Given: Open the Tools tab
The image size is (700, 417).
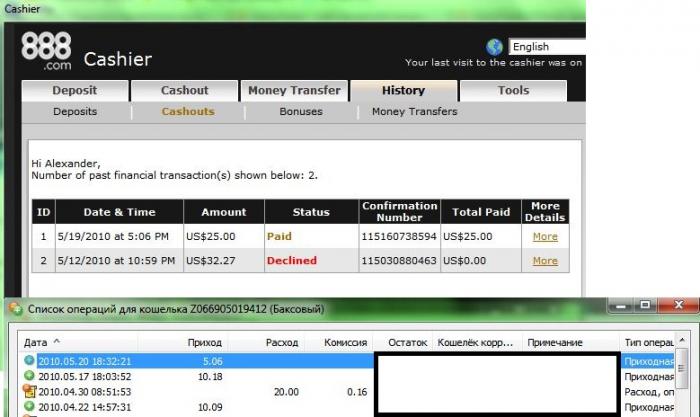Looking at the screenshot, I should (x=513, y=91).
